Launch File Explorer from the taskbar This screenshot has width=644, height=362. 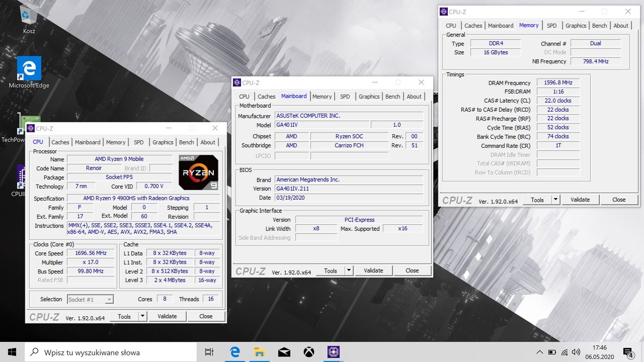259,352
